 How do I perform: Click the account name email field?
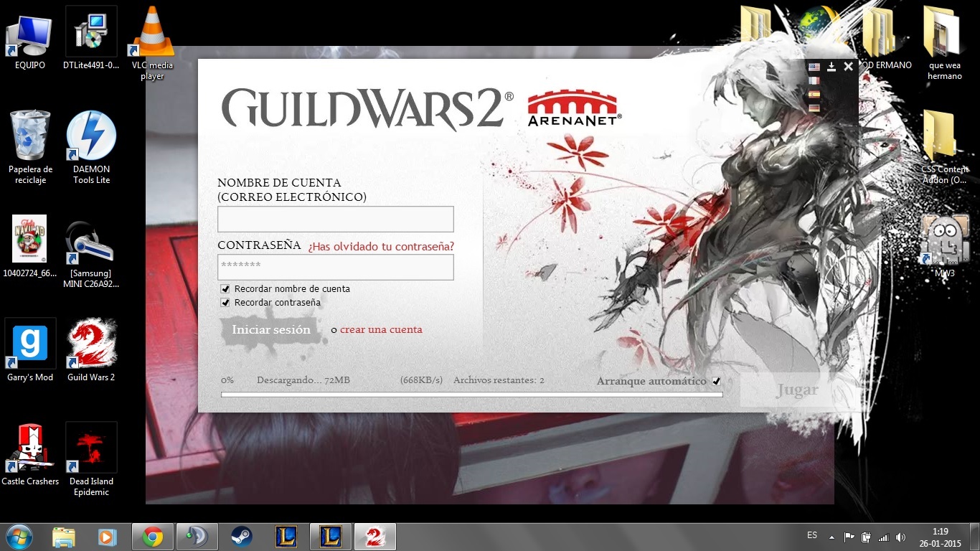pos(336,220)
